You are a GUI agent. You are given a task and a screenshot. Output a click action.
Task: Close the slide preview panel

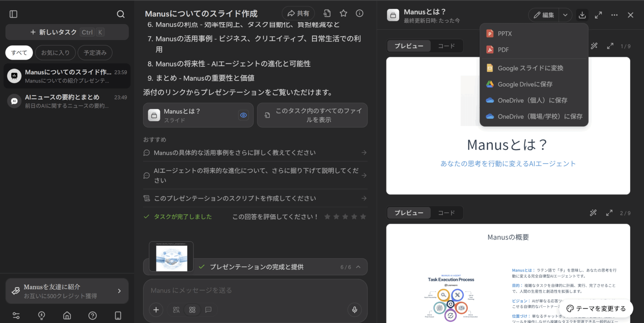pos(630,15)
